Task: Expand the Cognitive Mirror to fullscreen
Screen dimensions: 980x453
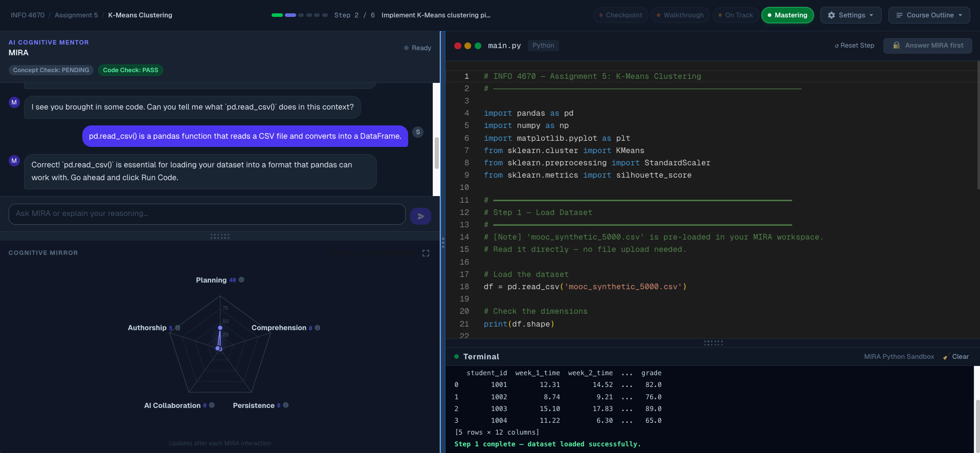Action: (426, 253)
